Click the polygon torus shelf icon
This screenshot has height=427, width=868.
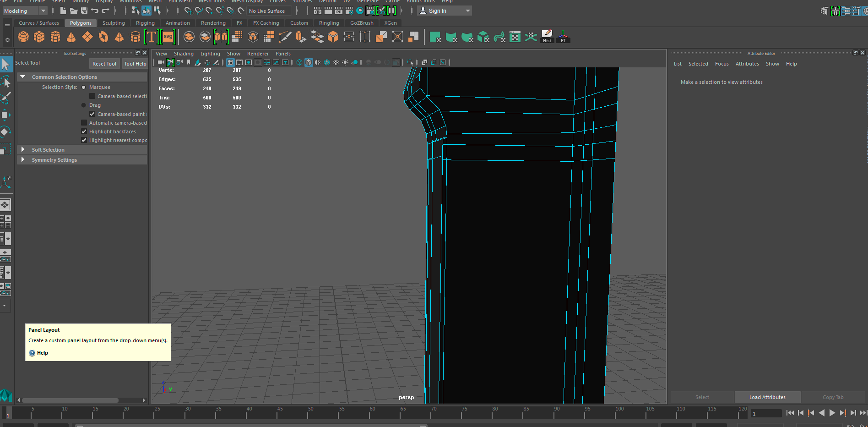tap(103, 37)
